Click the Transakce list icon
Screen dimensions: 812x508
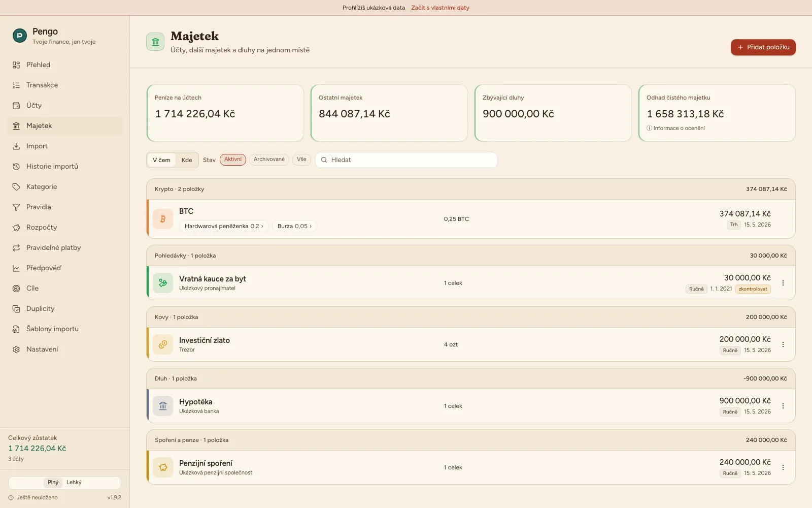[16, 85]
